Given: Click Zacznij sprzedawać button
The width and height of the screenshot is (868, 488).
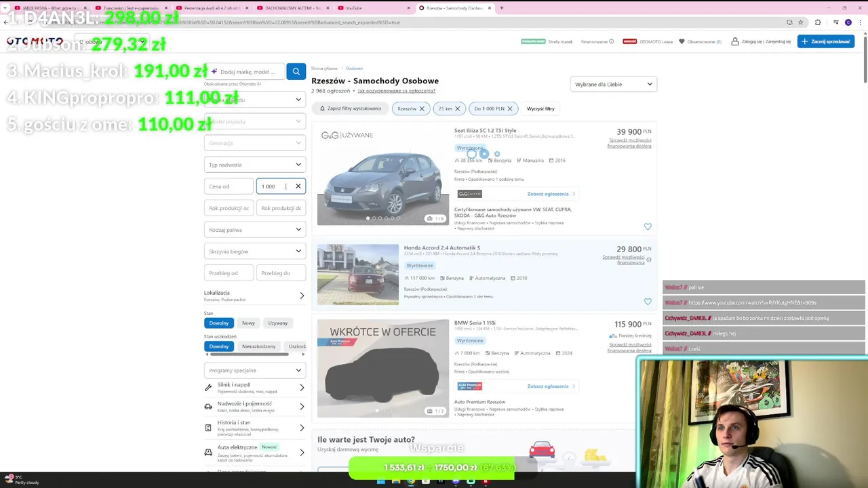Looking at the screenshot, I should (825, 41).
